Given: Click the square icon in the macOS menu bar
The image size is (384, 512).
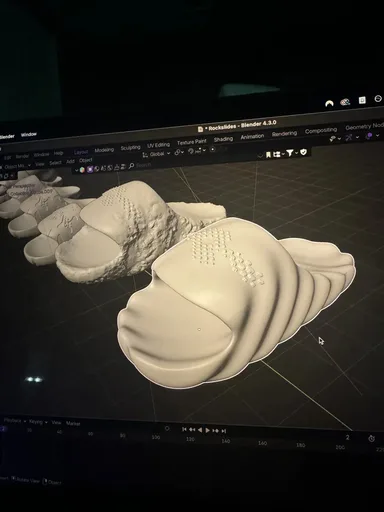Looking at the screenshot, I should pos(362,100).
